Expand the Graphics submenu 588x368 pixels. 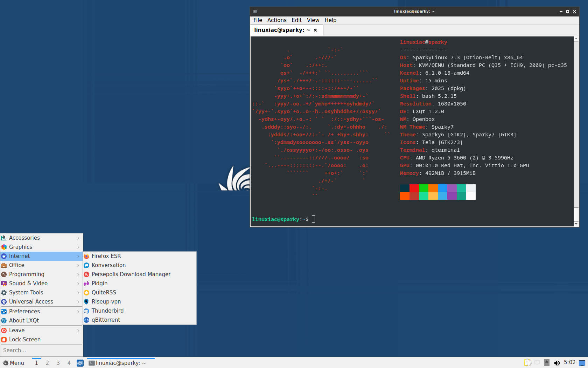pyautogui.click(x=41, y=247)
